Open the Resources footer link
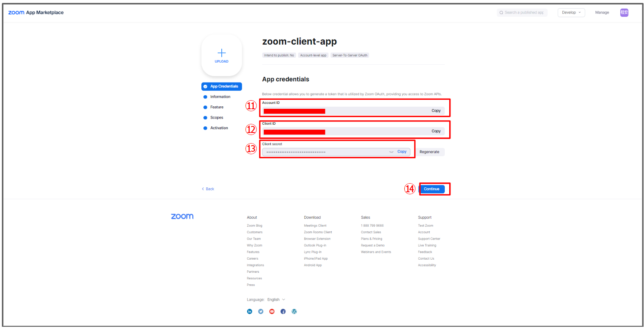 (x=254, y=278)
